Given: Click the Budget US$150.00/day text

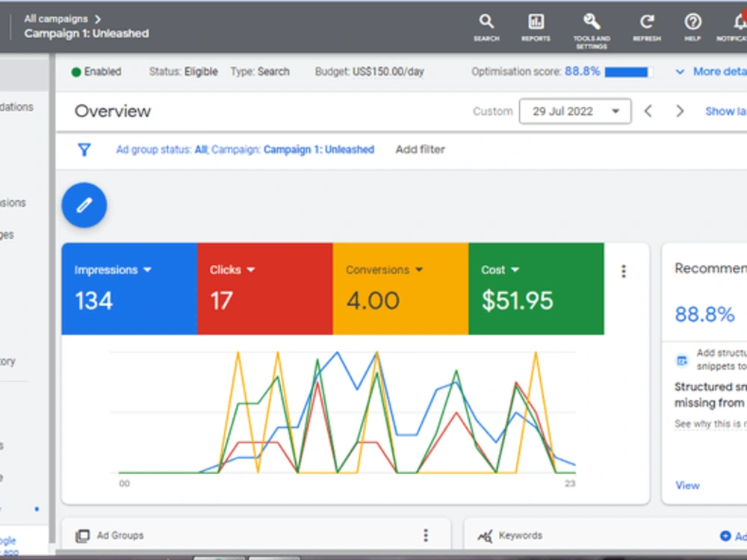Looking at the screenshot, I should [369, 72].
